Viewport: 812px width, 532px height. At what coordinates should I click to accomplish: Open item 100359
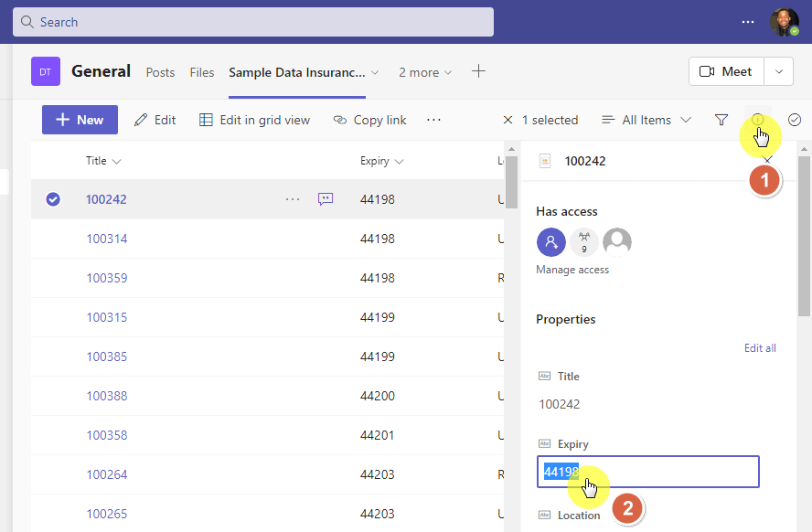point(107,278)
